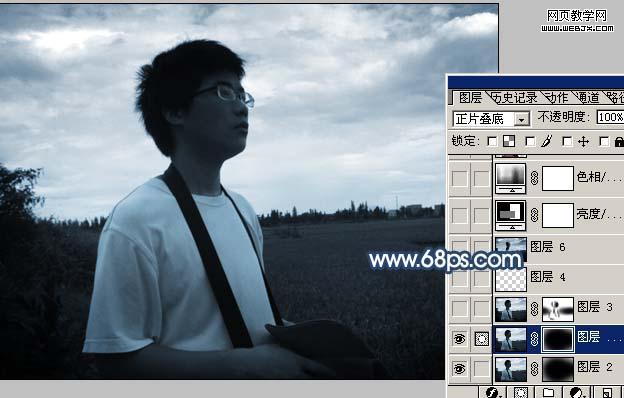
Task: Click the white mask of the 色相 layer
Action: pyautogui.click(x=558, y=178)
